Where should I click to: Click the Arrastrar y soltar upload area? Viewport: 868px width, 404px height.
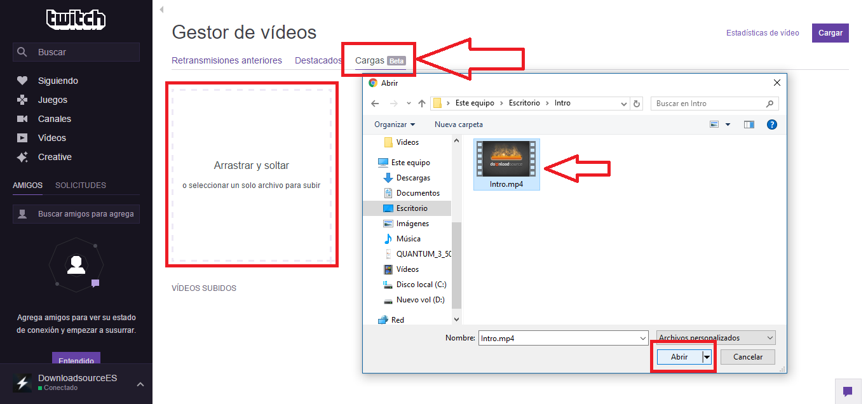252,175
